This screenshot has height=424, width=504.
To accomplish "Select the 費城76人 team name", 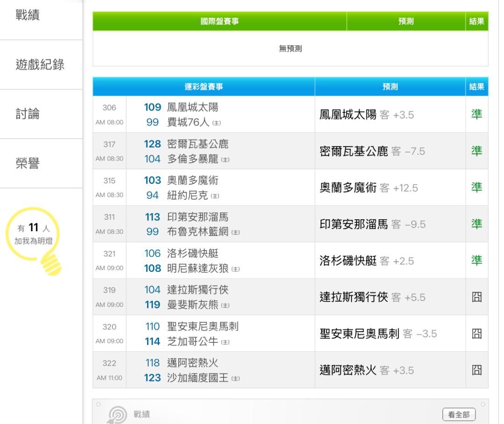I will [x=189, y=122].
